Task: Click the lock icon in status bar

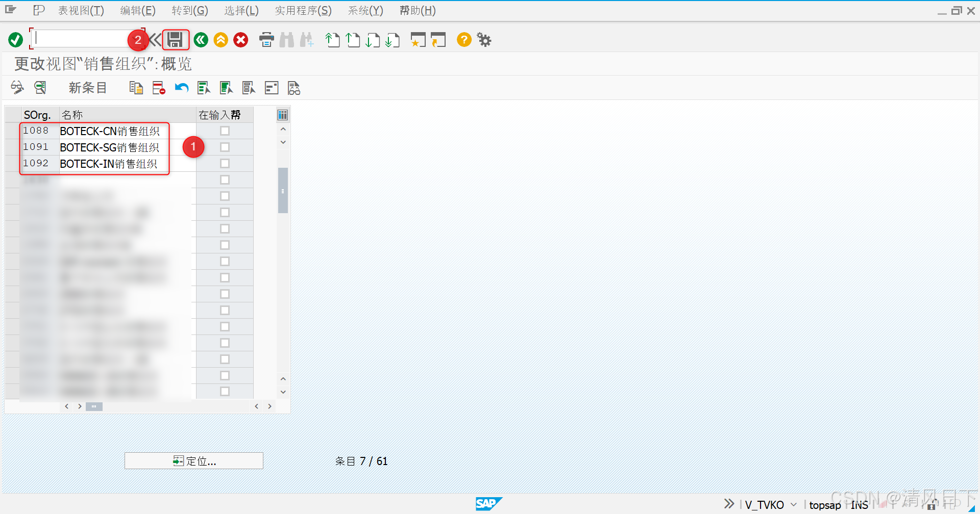Action: [x=931, y=505]
